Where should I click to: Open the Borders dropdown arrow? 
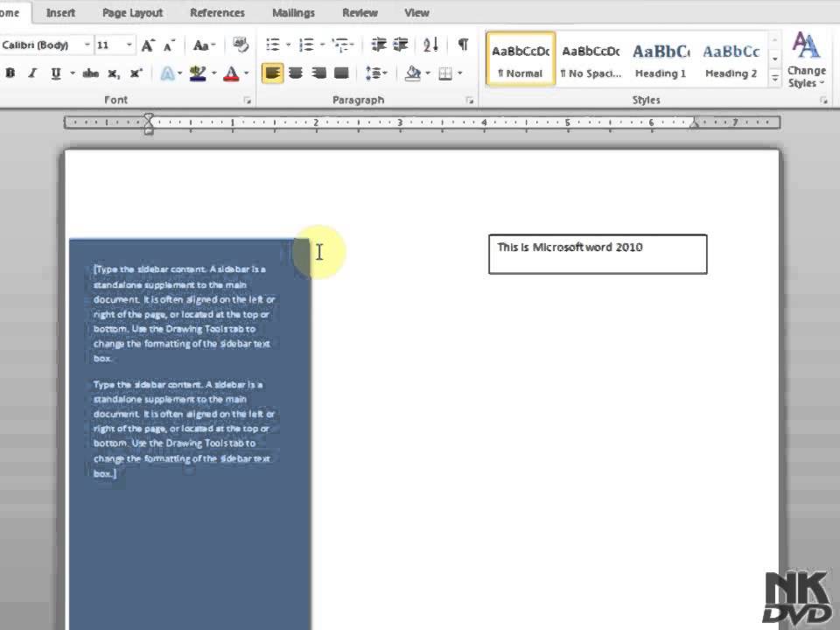459,73
